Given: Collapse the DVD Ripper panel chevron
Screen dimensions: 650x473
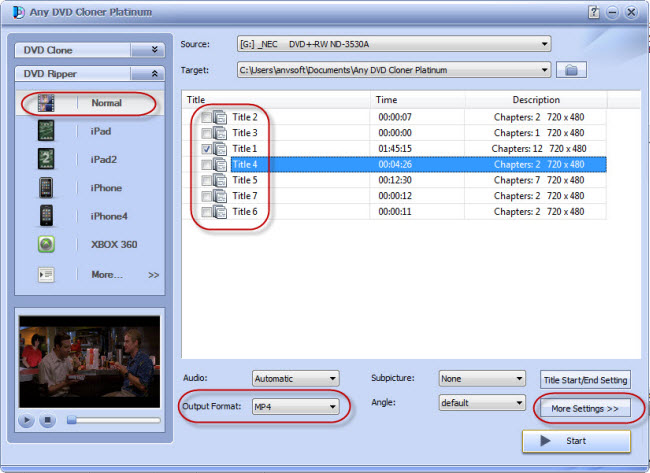Looking at the screenshot, I should click(x=155, y=74).
